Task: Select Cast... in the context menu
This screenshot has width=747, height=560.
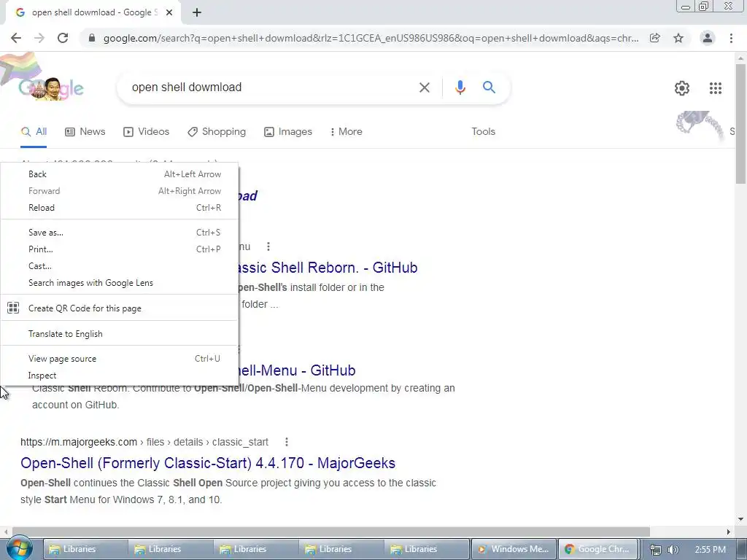Action: (119, 266)
